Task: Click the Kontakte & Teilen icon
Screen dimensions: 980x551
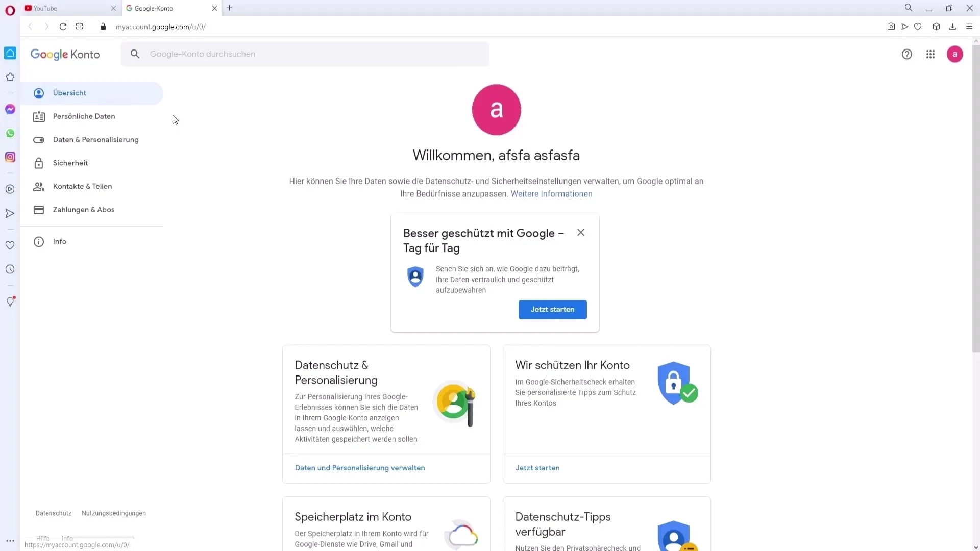Action: pos(38,186)
